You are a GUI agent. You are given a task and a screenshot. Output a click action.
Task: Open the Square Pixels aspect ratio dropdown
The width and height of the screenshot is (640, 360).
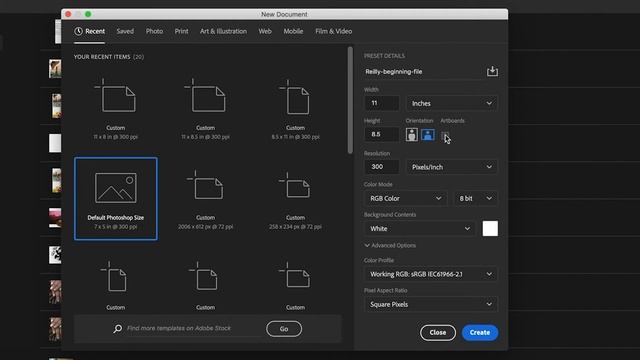[x=431, y=304]
